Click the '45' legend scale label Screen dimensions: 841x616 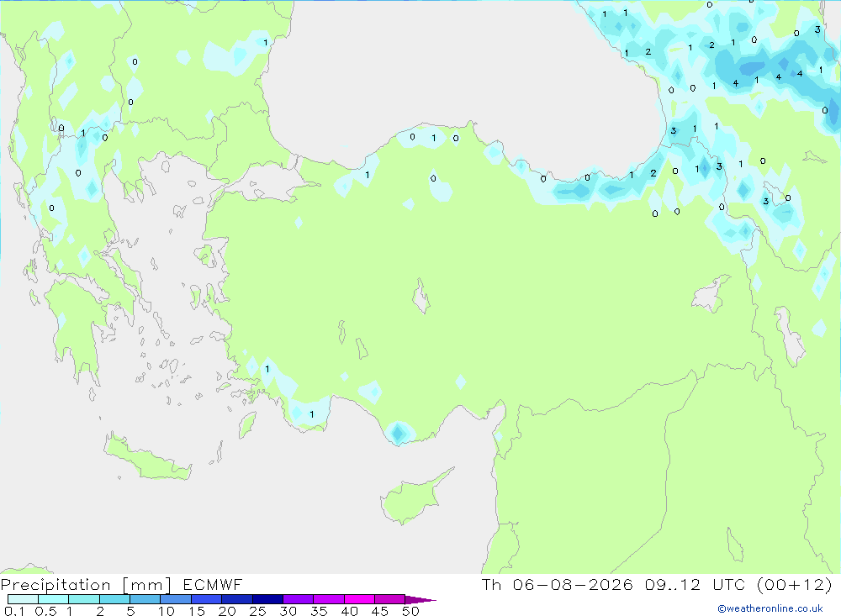pyautogui.click(x=380, y=611)
